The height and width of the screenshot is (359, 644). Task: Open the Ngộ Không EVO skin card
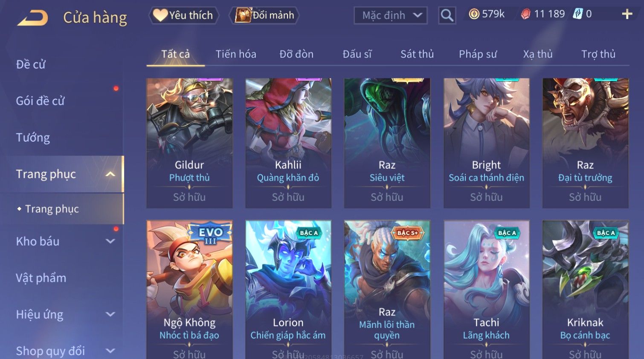coord(189,290)
